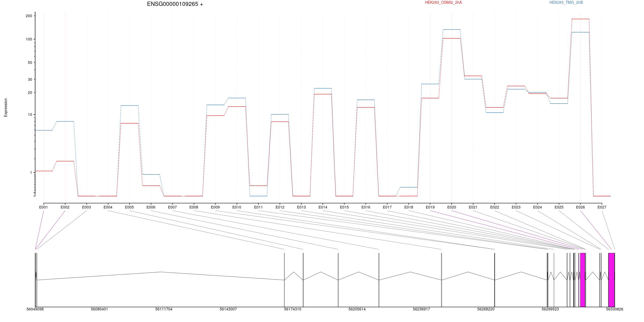Click exon label E006
Image resolution: width=644 pixels, height=322 pixels.
pyautogui.click(x=151, y=207)
